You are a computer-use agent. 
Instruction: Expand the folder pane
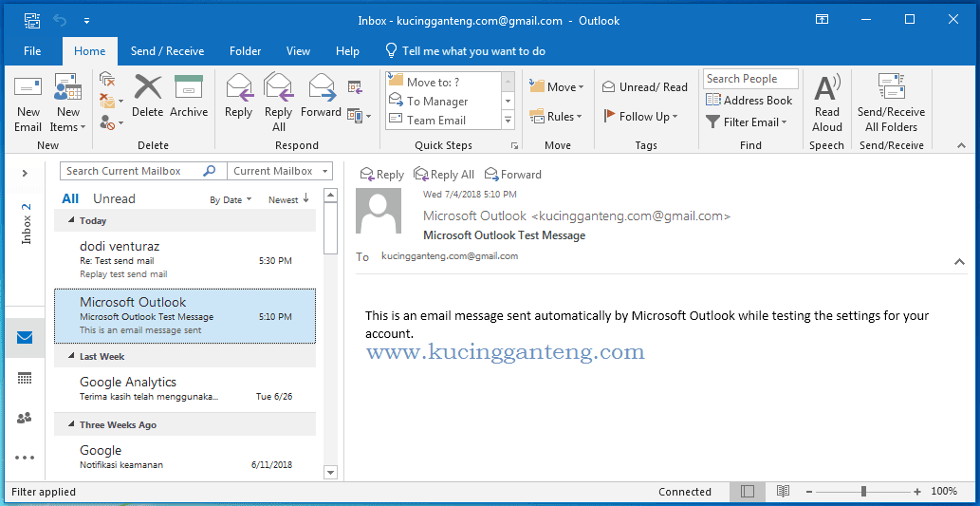tap(25, 173)
